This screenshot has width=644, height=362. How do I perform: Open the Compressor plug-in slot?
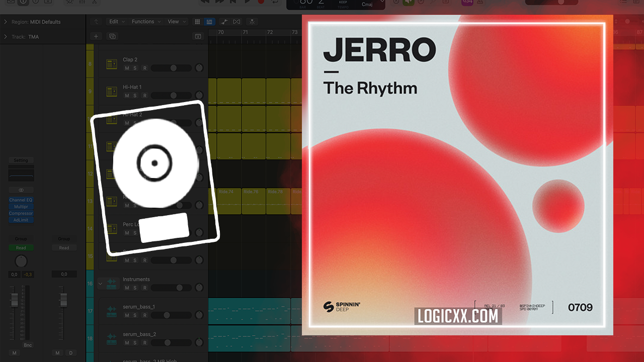[x=21, y=213]
